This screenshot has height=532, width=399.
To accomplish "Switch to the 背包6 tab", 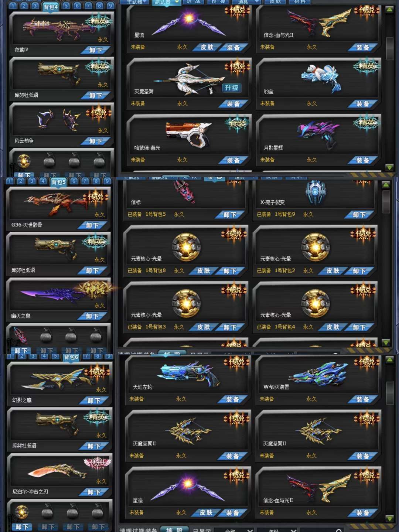I will [71, 357].
